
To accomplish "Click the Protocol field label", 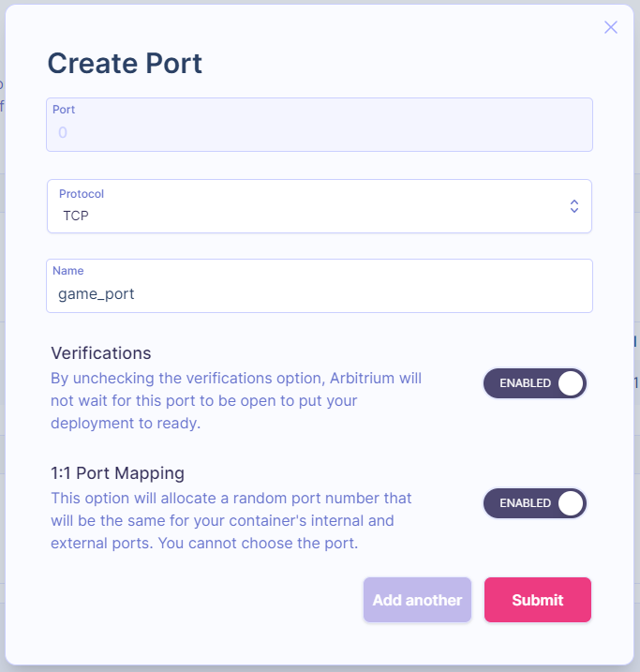I will (x=82, y=194).
